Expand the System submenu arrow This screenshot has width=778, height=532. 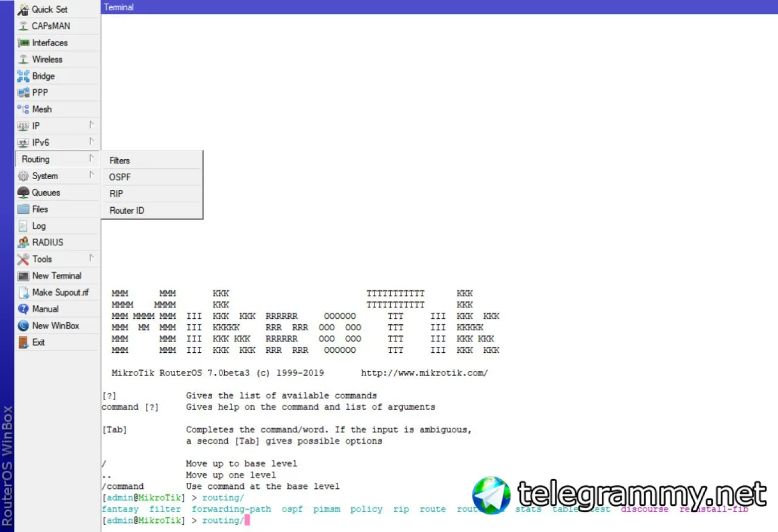(91, 175)
